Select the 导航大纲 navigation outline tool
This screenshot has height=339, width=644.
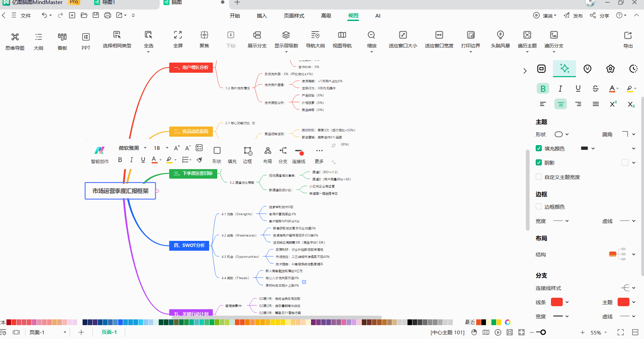[x=315, y=35]
